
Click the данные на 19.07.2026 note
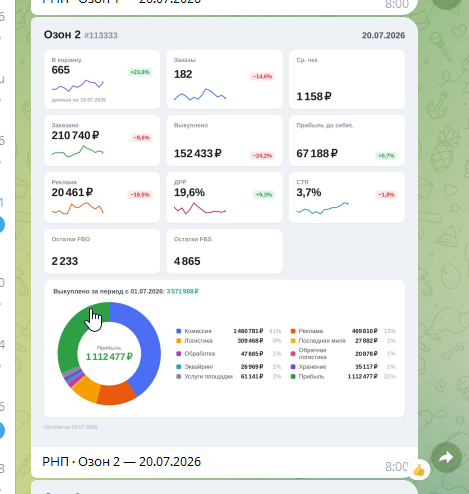click(79, 100)
